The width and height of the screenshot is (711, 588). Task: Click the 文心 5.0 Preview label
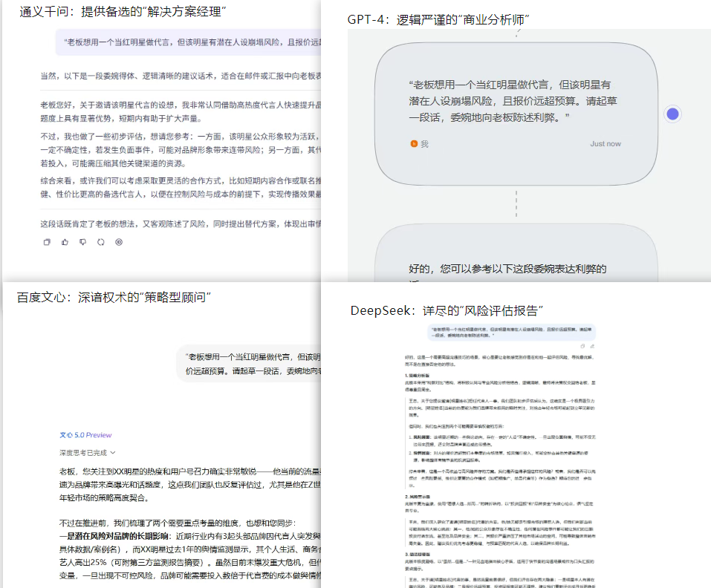click(x=85, y=435)
